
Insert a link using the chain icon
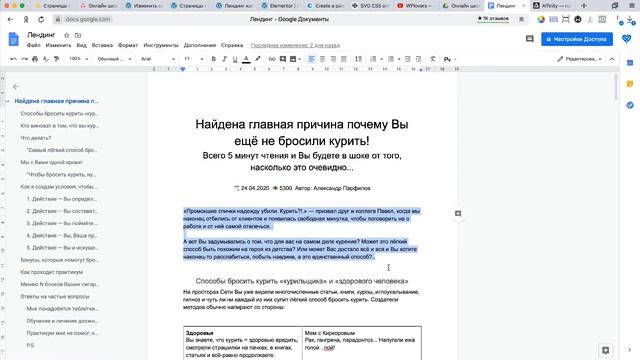(272, 59)
